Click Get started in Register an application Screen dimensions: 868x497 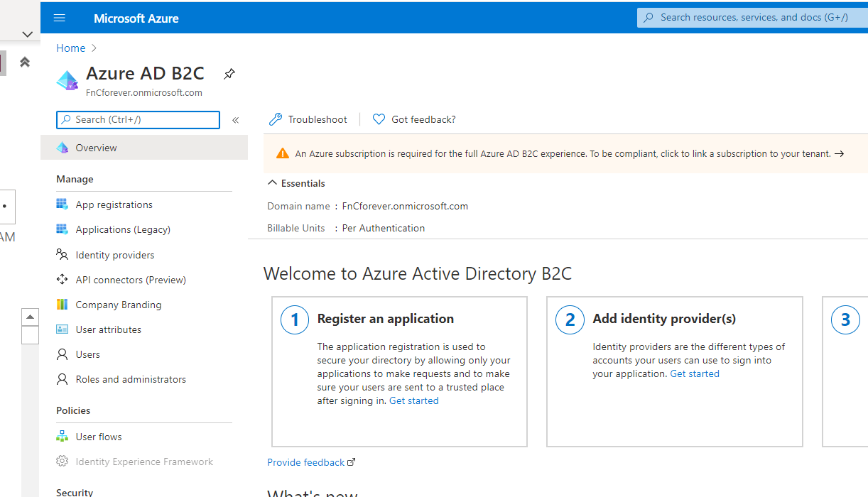(414, 400)
